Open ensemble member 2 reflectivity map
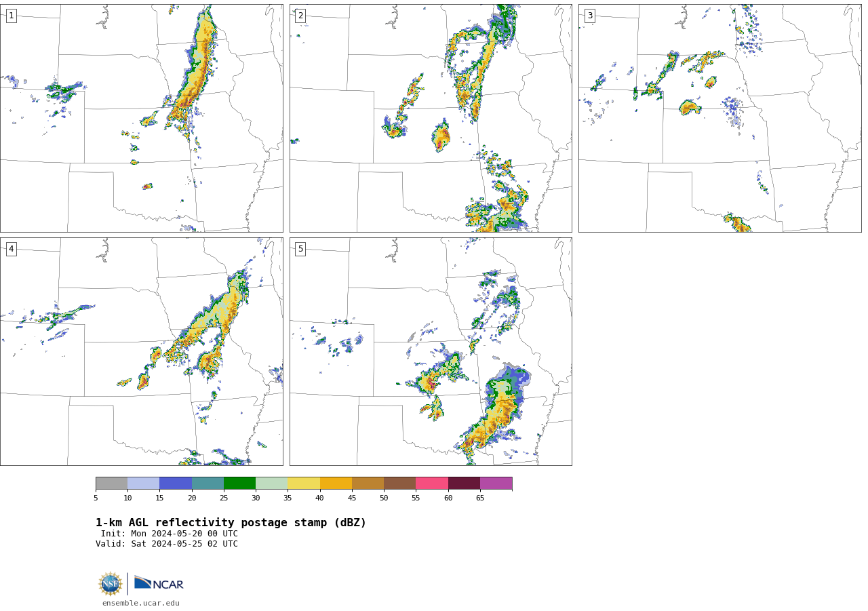Image resolution: width=868 pixels, height=611 pixels. [x=431, y=119]
